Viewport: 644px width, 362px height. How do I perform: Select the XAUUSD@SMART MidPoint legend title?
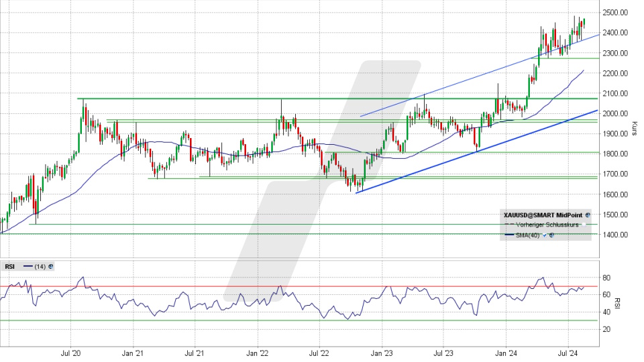pos(543,215)
